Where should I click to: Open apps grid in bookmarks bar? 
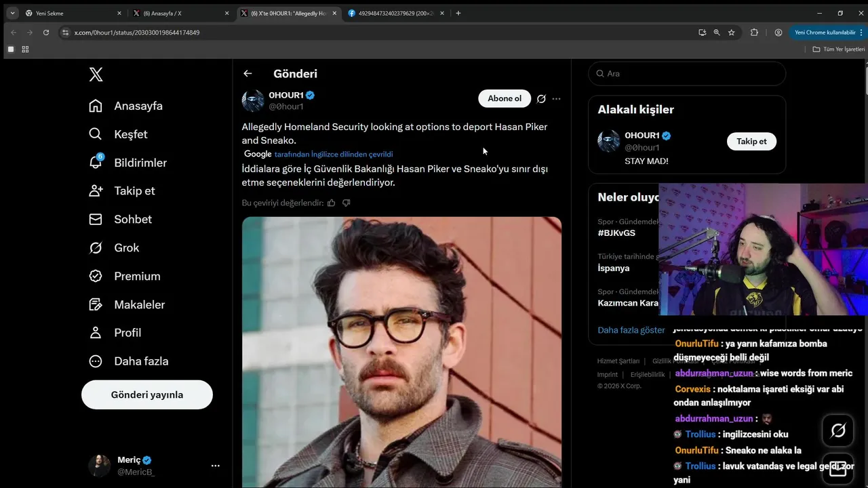[25, 49]
